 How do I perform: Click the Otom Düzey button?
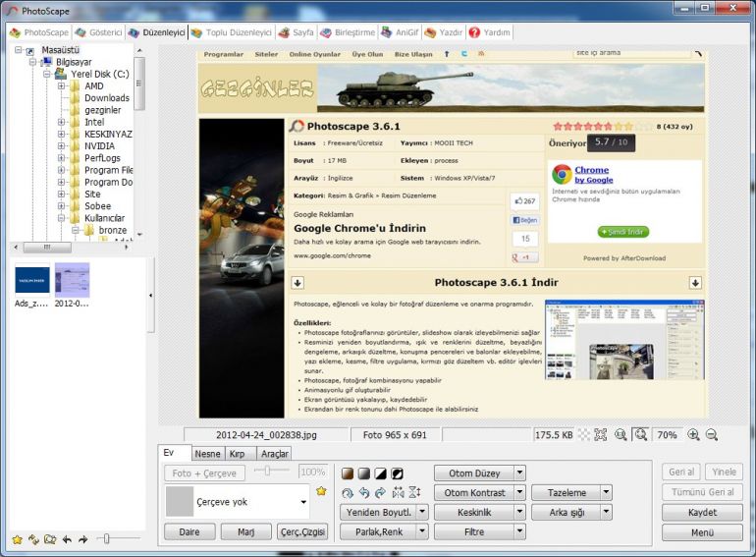pyautogui.click(x=474, y=473)
